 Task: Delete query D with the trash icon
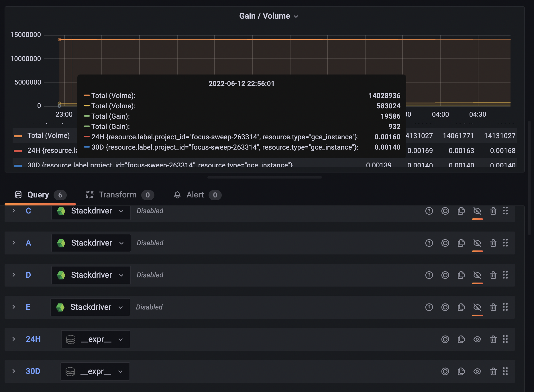pyautogui.click(x=493, y=275)
